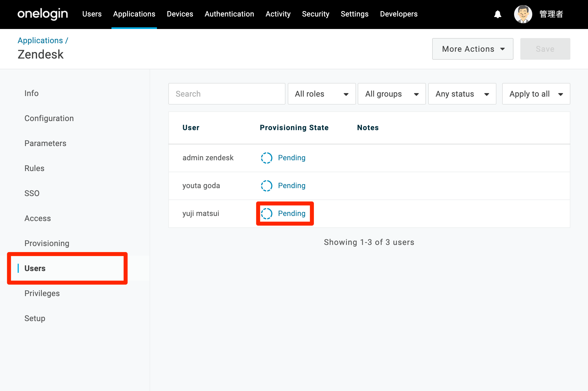Select the youta goda user name
Viewport: 588px width, 391px height.
pos(201,186)
